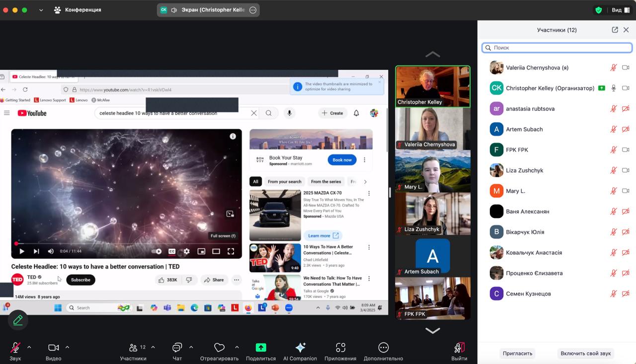
Task: Click the Отреагировать heart icon
Action: pos(219,348)
